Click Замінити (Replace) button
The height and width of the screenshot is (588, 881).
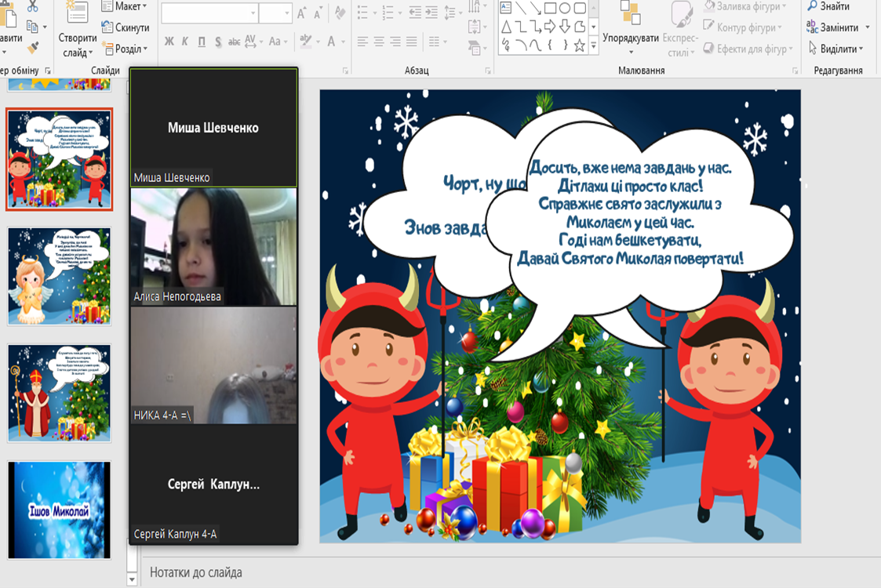838,27
